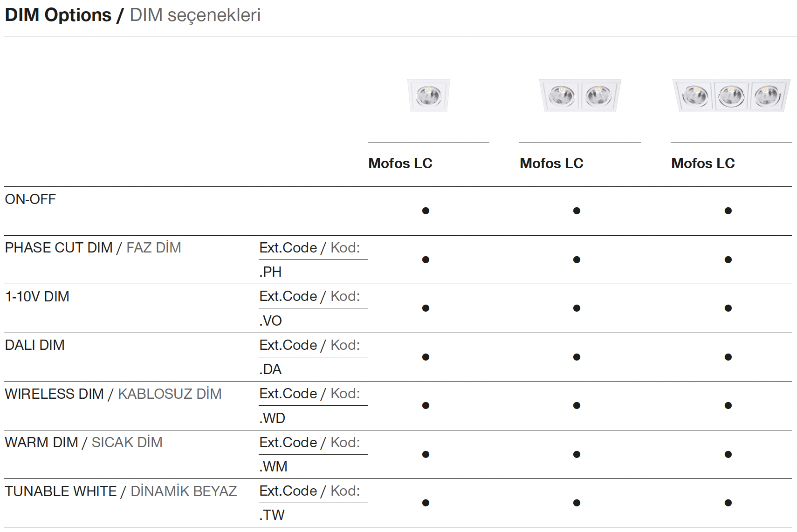The height and width of the screenshot is (532, 797).
Task: Click the double-spot Mofos LC fixture image
Action: [x=580, y=95]
